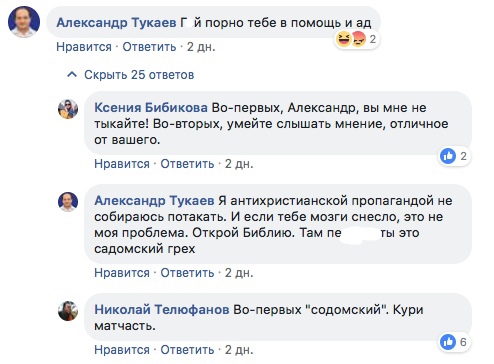494x364 pixels.
Task: Open Александр Тукаев's avatar on his reply
Action: 68,202
